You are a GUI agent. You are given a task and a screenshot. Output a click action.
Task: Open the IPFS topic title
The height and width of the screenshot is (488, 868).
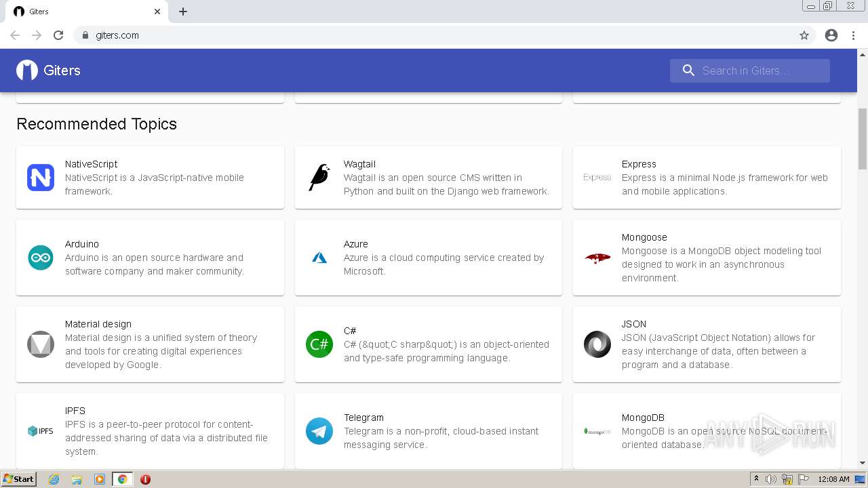(x=75, y=411)
